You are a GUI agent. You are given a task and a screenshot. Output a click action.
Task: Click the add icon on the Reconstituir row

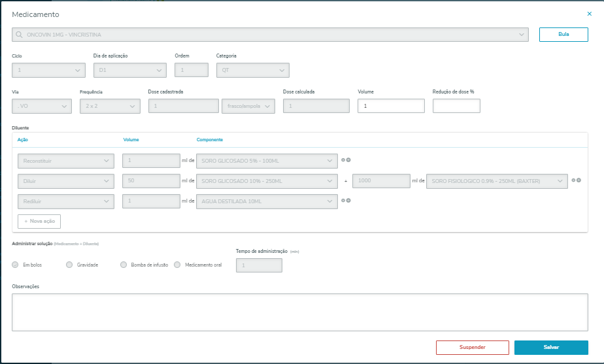click(348, 161)
